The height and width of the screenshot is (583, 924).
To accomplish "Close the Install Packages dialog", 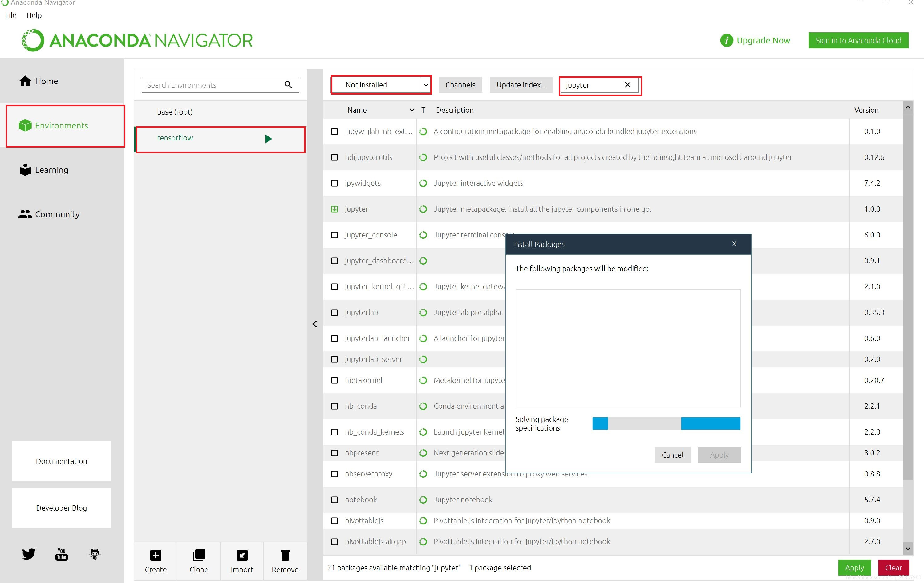I will click(734, 244).
